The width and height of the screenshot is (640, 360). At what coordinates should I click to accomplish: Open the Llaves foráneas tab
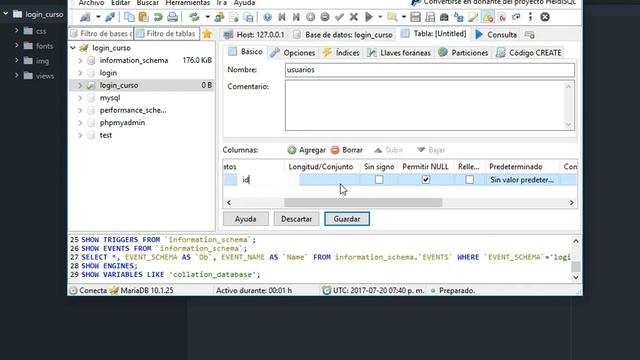tap(399, 53)
